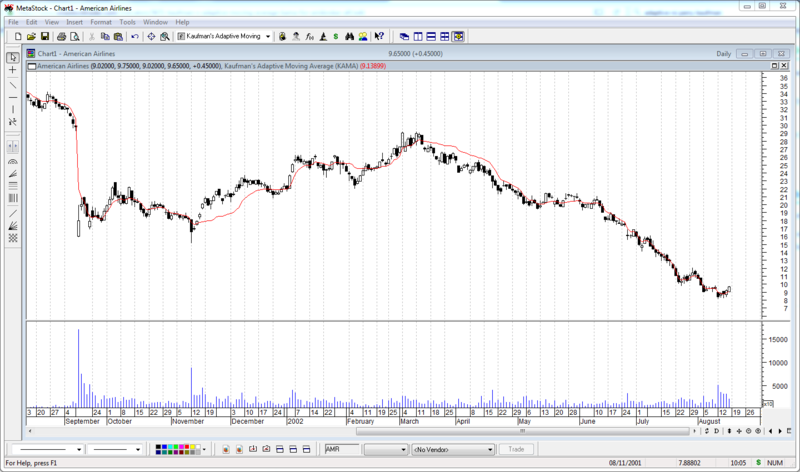Click the green dollar-sign broker icon
The image size is (800, 472).
coord(336,36)
